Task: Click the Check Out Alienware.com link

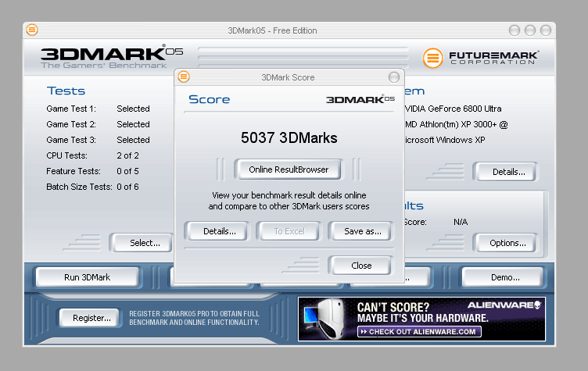Action: (x=419, y=332)
